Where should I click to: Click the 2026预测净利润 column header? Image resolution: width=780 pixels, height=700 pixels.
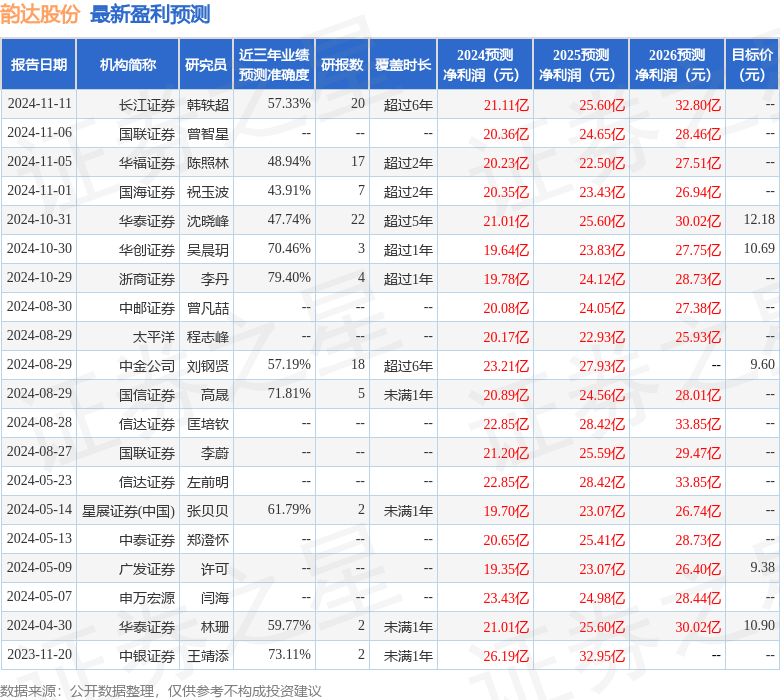point(677,65)
